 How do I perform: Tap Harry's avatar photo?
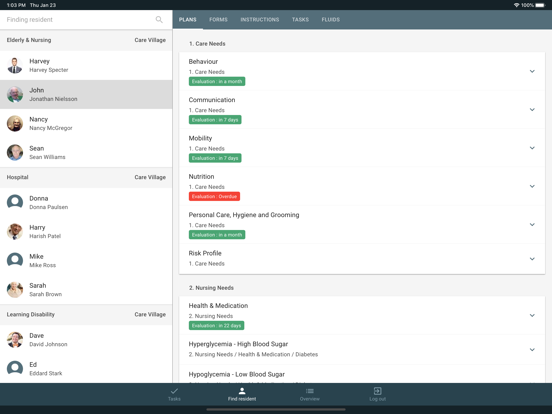pyautogui.click(x=15, y=232)
